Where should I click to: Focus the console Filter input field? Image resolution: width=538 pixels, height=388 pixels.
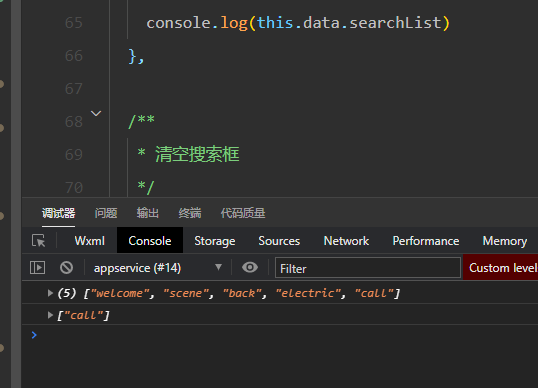(368, 268)
